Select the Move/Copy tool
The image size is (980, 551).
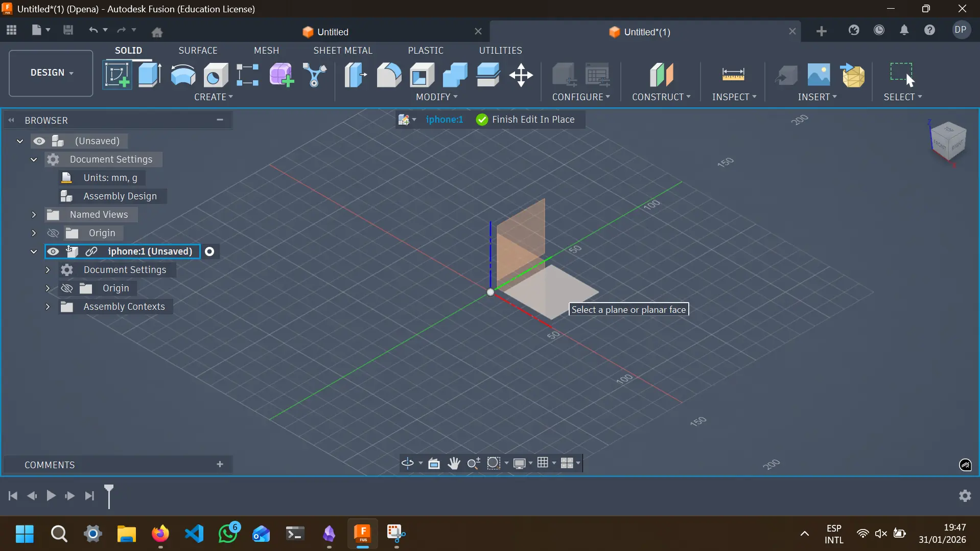coord(521,75)
